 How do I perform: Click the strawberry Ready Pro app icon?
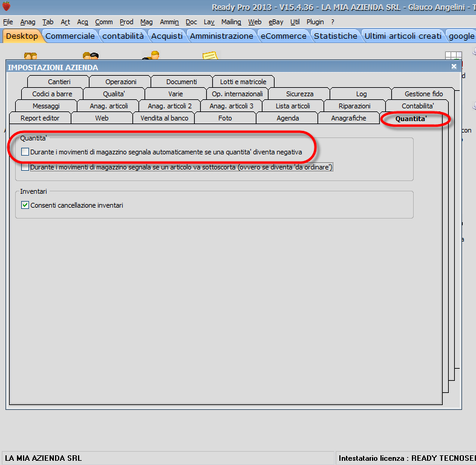(6, 6)
